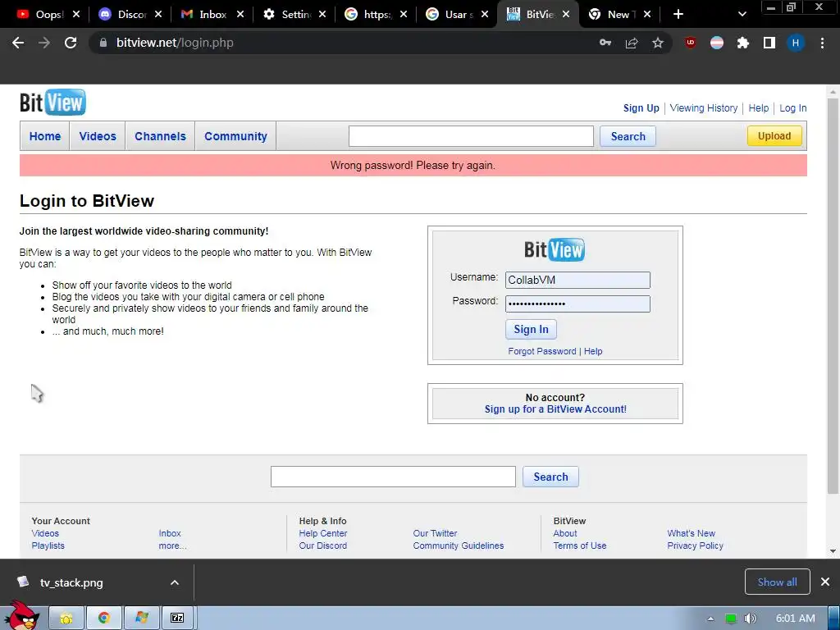The height and width of the screenshot is (630, 840).
Task: Close the downloads bar with the X
Action: [x=825, y=582]
